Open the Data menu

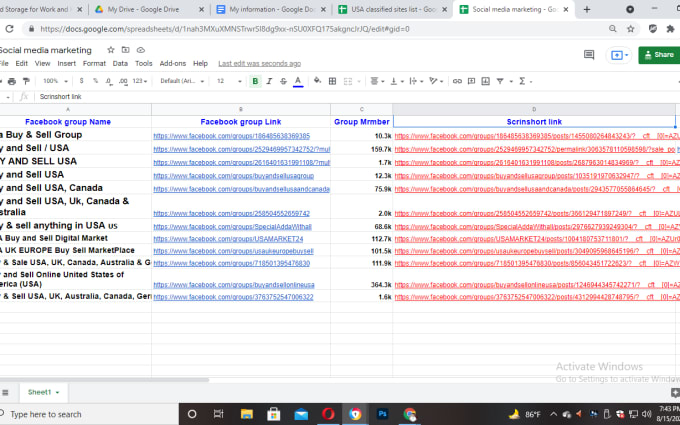(x=120, y=63)
